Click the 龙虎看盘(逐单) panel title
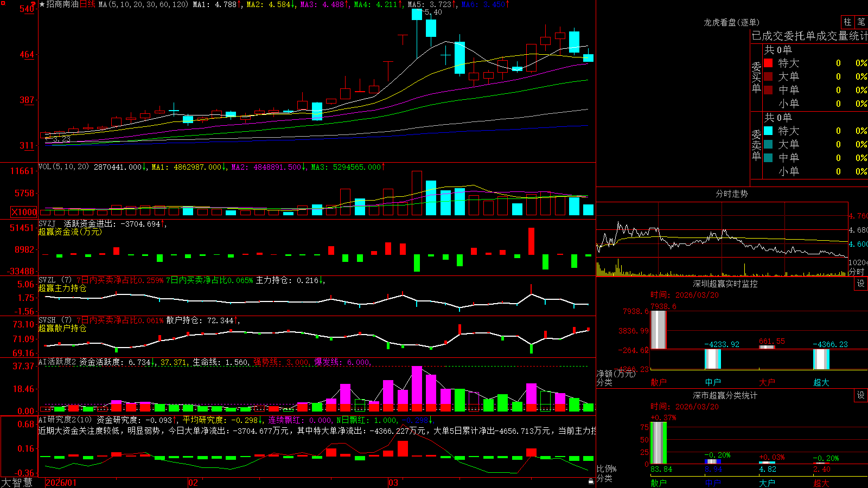Screen dimensions: 868x488 (731, 22)
